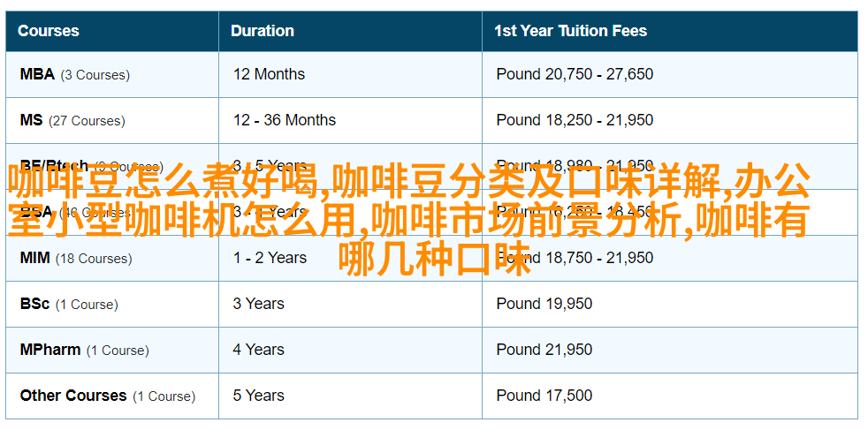Select the Pound 19,950 fee cell
Image resolution: width=868 pixels, height=430 pixels.
point(544,304)
